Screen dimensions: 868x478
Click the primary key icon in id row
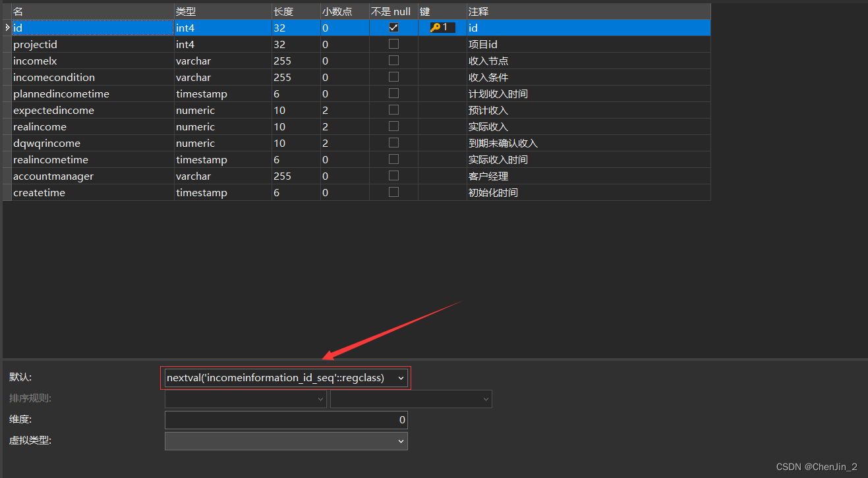tap(436, 28)
